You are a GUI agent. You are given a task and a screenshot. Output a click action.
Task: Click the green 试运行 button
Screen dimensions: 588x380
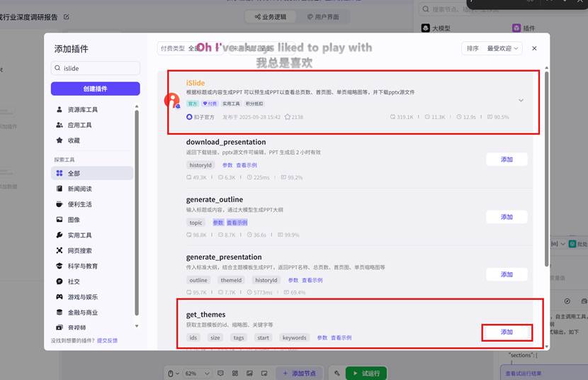pyautogui.click(x=366, y=373)
